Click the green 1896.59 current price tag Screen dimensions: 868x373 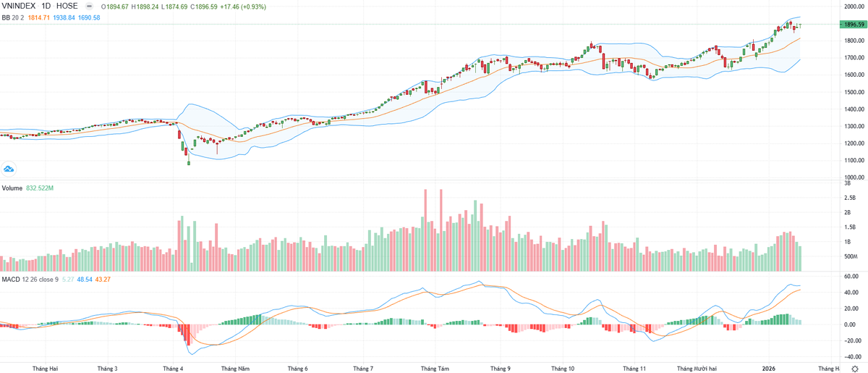854,25
